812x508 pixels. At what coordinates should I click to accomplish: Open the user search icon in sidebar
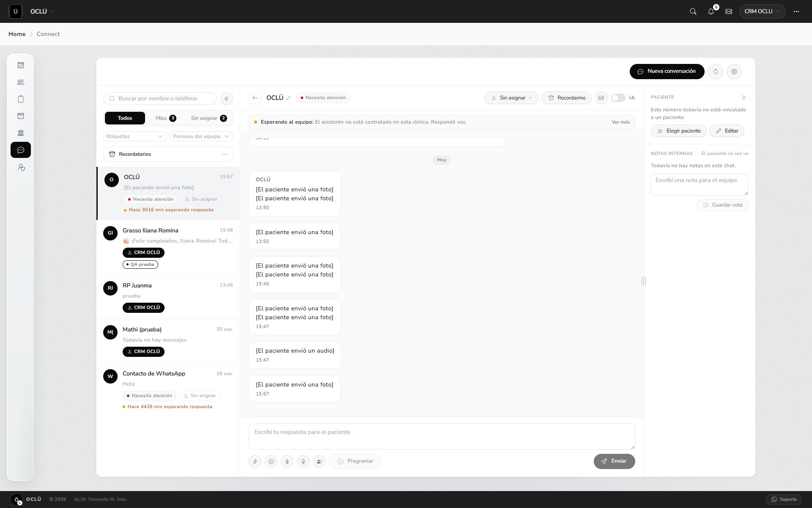click(x=21, y=168)
